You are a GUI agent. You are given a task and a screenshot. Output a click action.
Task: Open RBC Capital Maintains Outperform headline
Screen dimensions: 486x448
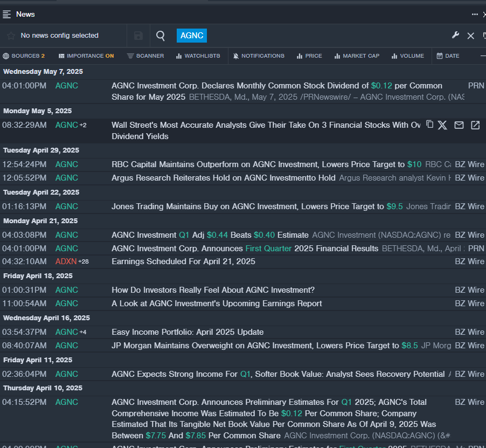(x=267, y=164)
